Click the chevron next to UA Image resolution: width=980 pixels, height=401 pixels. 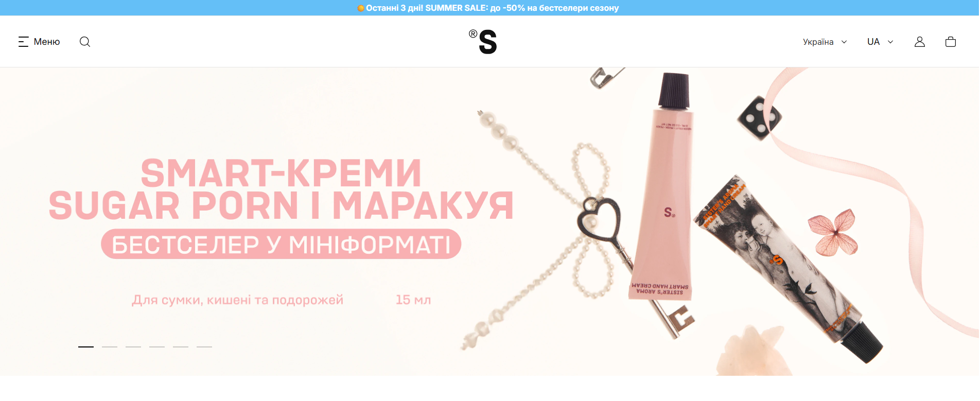[x=890, y=42]
